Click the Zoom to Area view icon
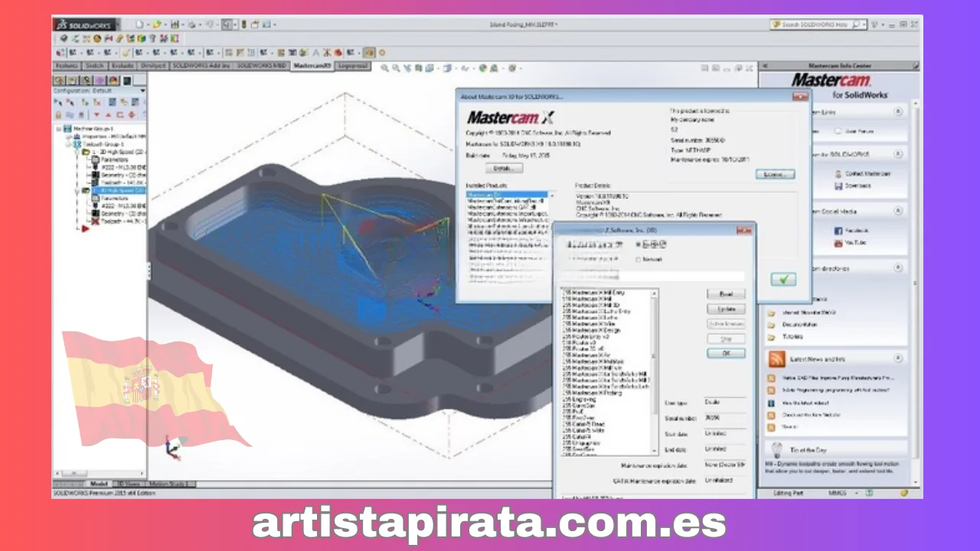980x551 pixels. pyautogui.click(x=396, y=68)
